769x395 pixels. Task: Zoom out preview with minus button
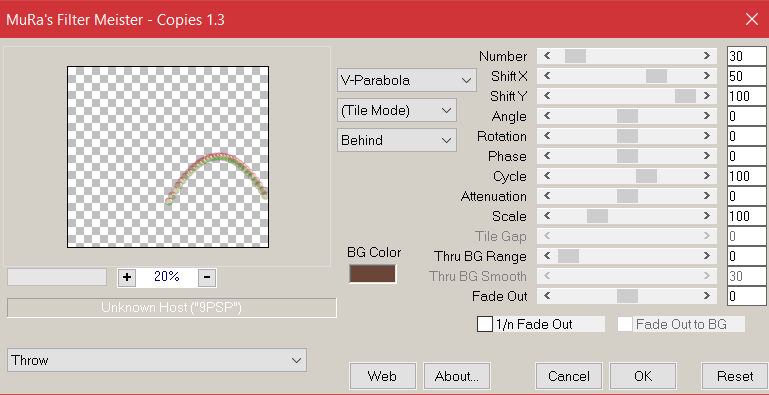(207, 277)
